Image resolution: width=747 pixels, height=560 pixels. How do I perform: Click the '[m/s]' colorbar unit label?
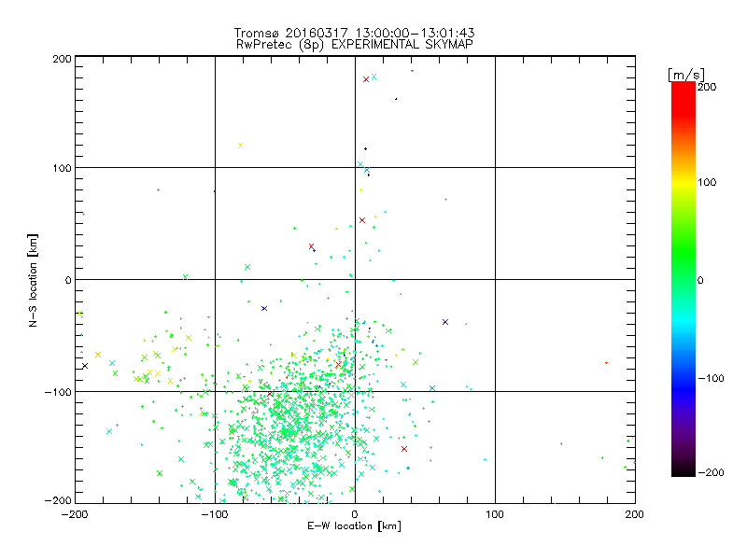click(686, 75)
